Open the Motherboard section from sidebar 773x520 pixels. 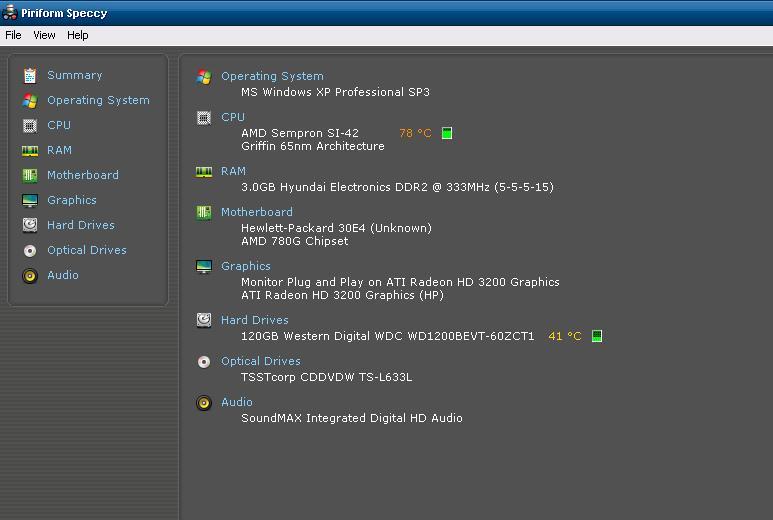tap(83, 175)
